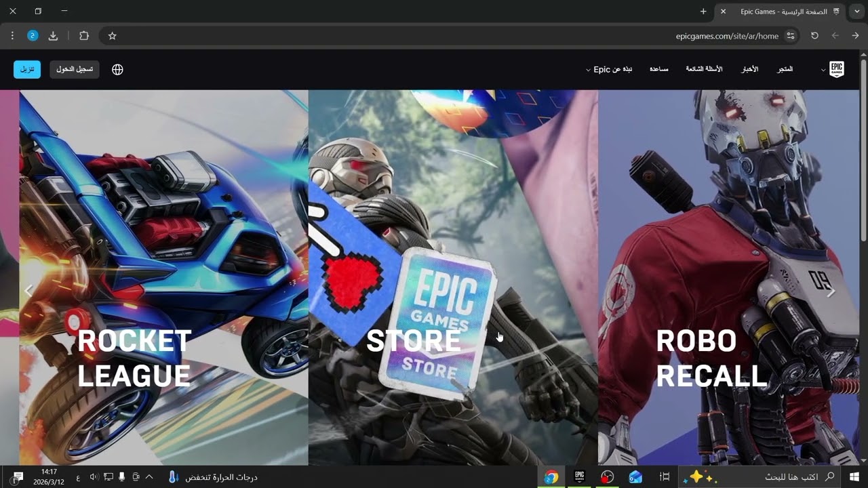This screenshot has width=868, height=488.
Task: Go forward in browser history
Action: pos(835,36)
